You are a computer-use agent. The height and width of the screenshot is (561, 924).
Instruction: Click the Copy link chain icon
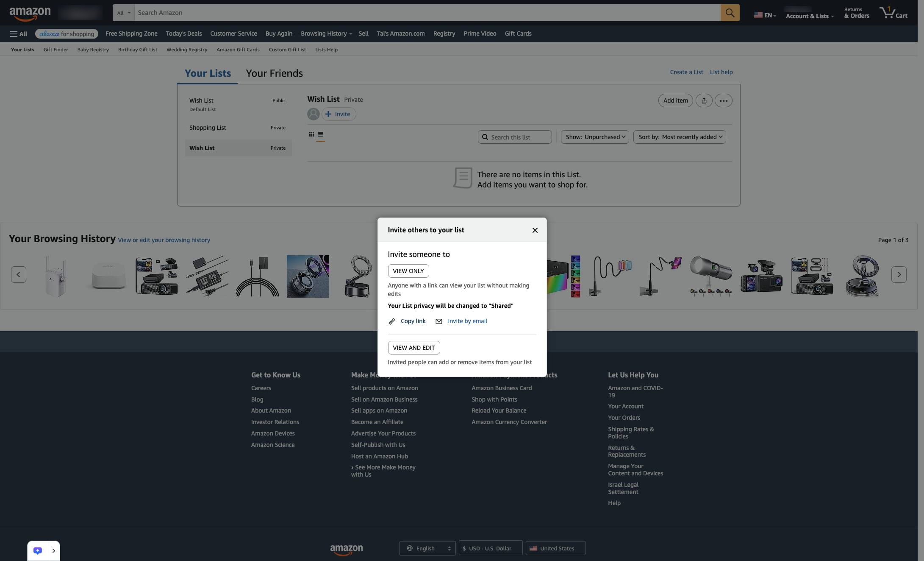[x=392, y=321]
